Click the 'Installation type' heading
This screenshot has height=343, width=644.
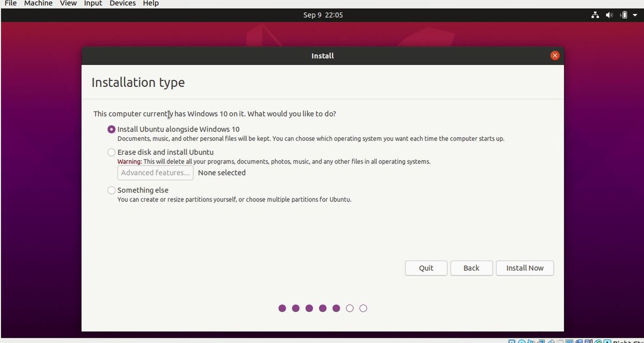tap(138, 83)
